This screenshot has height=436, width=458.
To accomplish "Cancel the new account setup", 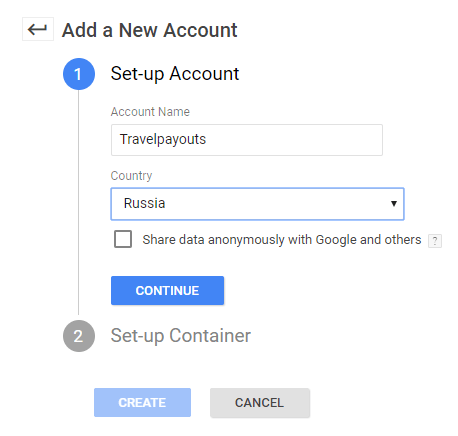I will pos(260,402).
